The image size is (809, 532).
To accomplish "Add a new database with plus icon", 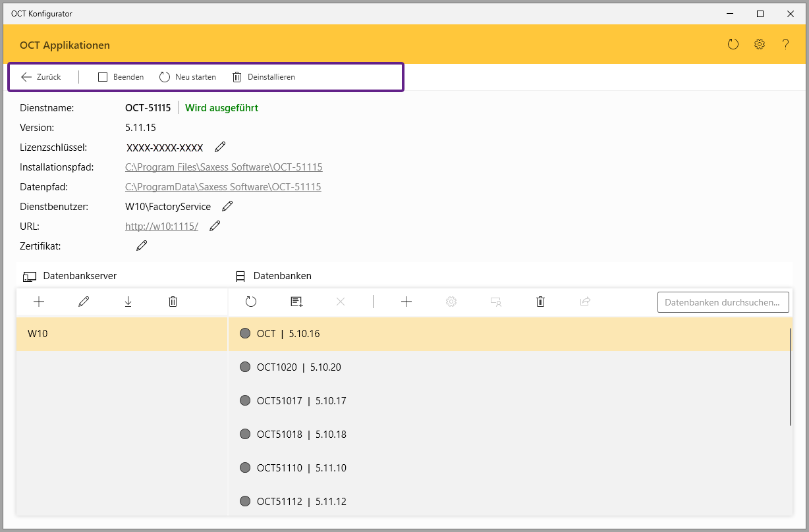I will pyautogui.click(x=406, y=302).
